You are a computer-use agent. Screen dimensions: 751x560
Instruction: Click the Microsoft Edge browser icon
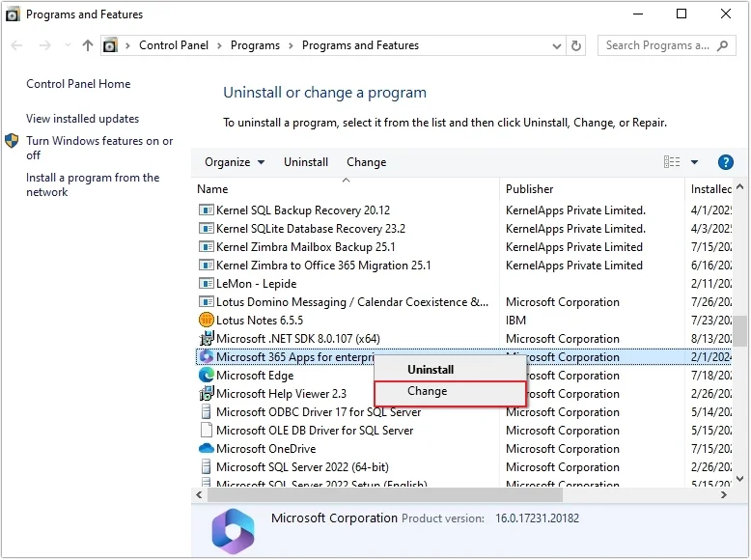(206, 375)
